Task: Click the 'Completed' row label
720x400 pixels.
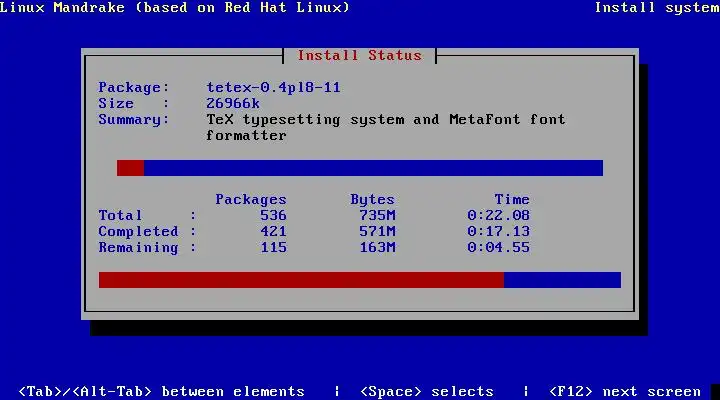Action: point(138,231)
